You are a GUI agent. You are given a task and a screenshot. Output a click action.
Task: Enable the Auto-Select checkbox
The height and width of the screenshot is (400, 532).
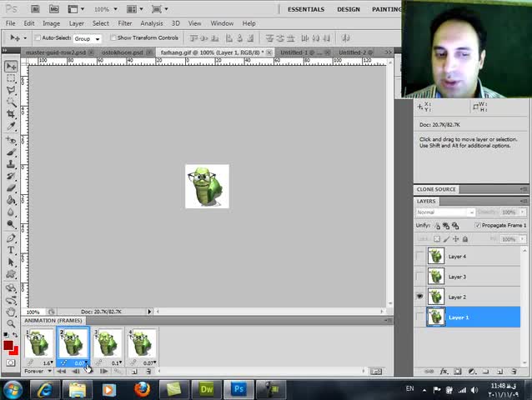coord(38,38)
